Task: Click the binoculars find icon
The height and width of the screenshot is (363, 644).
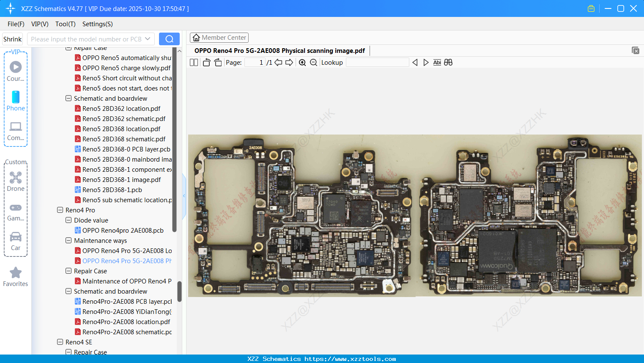Action: tap(448, 63)
